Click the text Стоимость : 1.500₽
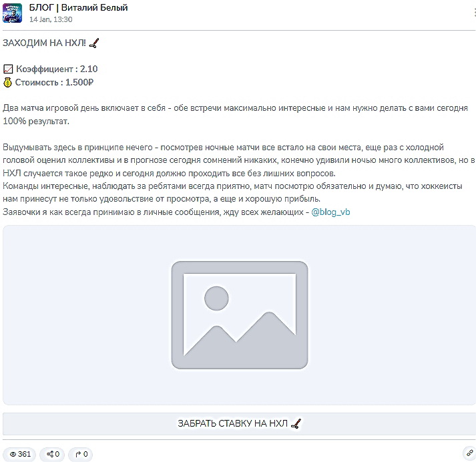Screen dimensions: 476x462 click(x=54, y=82)
